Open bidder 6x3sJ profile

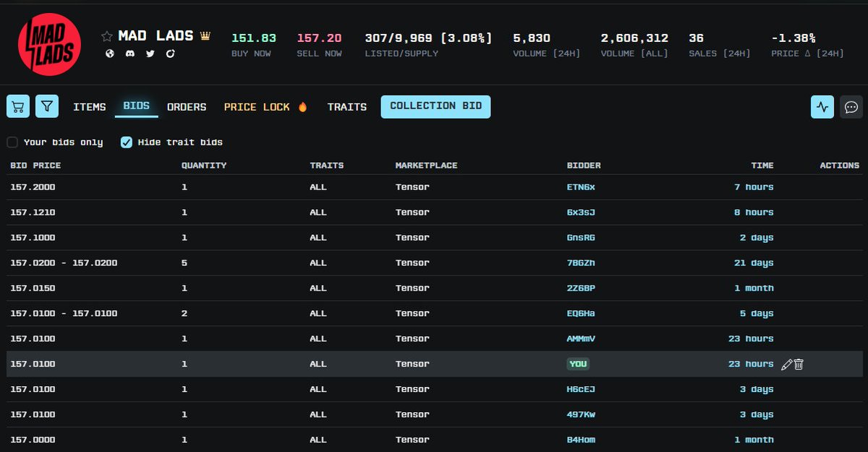pos(581,213)
